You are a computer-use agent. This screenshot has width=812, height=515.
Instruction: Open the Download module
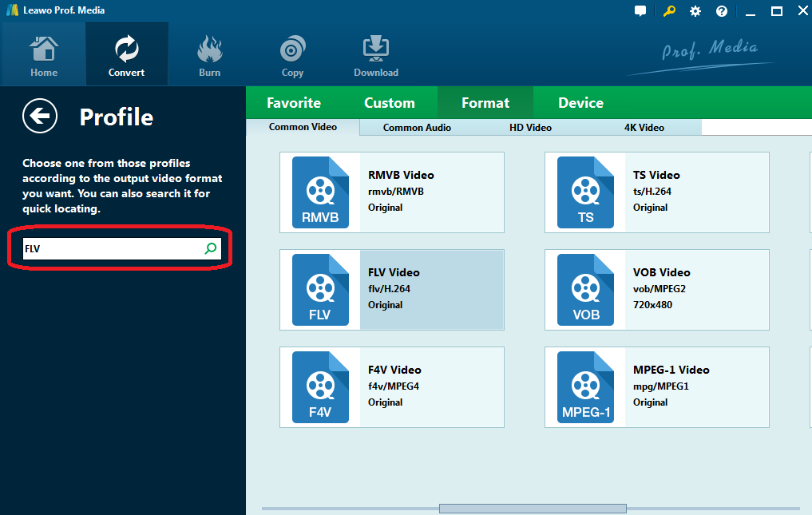pos(376,55)
